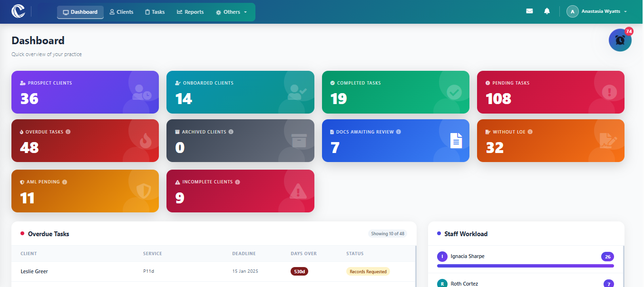
Task: Click the AML Pending count 11
Action: point(28,198)
